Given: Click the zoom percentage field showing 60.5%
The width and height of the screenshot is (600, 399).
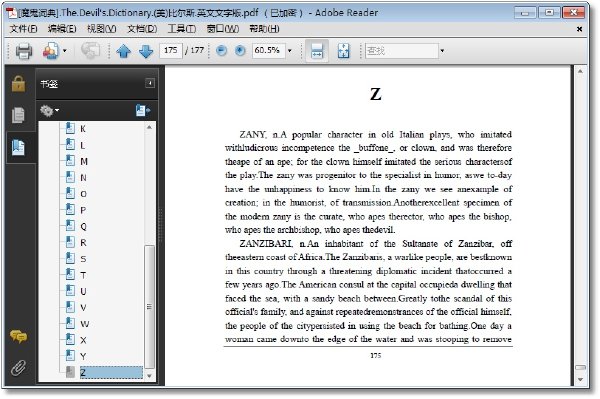Looking at the screenshot, I should [x=269, y=50].
